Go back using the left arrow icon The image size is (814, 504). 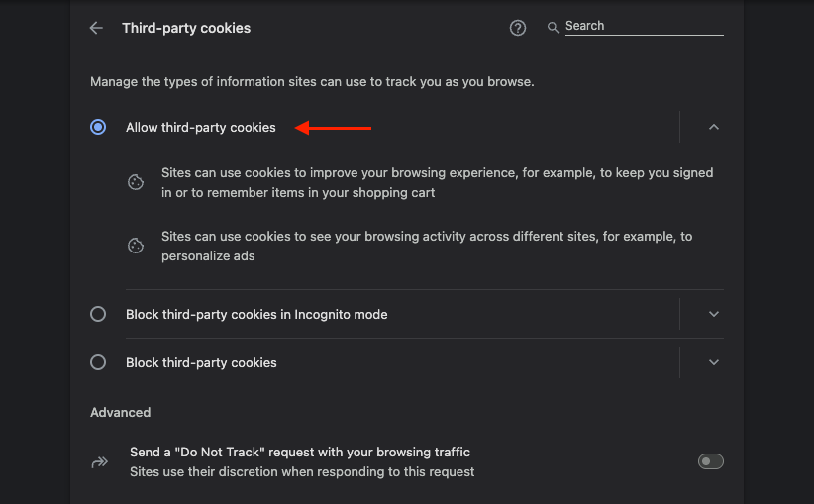[x=97, y=28]
